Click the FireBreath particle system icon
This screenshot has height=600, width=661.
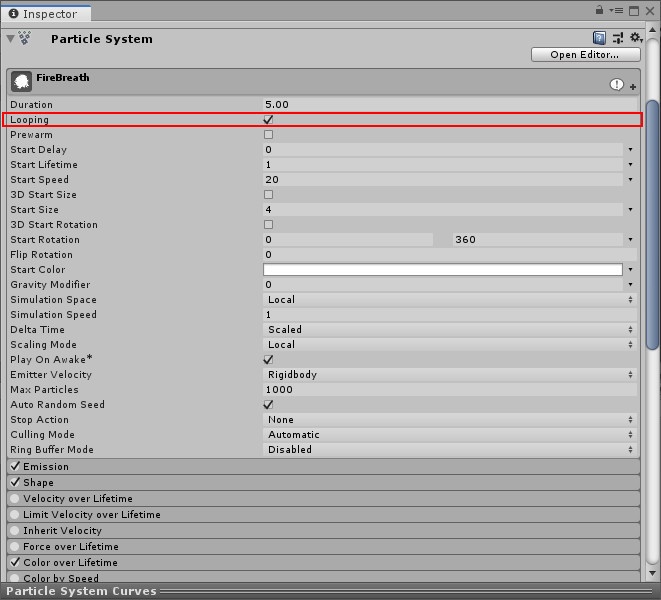coord(21,81)
